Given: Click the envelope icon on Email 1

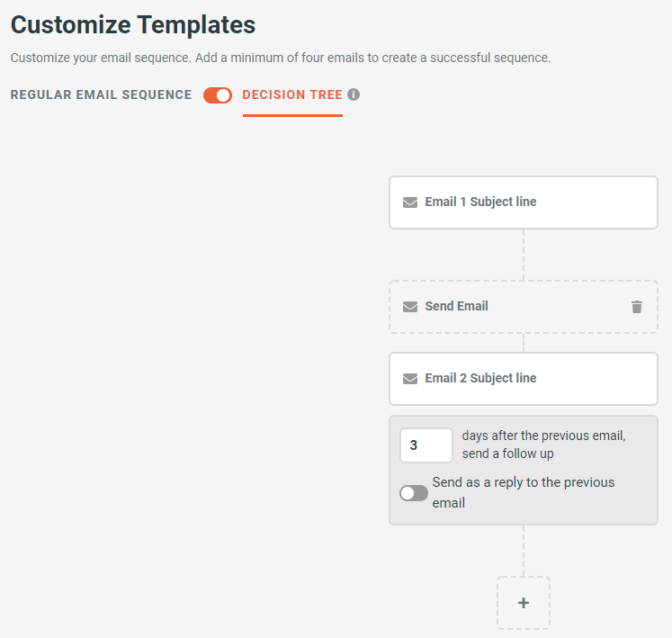Looking at the screenshot, I should (x=410, y=202).
